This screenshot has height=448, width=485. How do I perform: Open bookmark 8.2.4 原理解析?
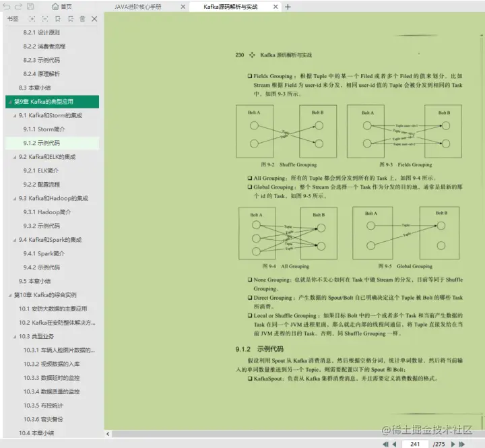click(42, 74)
